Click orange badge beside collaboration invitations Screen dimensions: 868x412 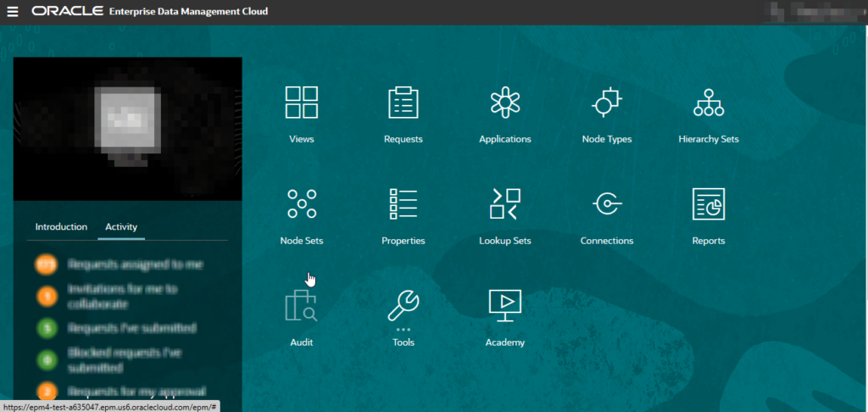click(x=47, y=297)
